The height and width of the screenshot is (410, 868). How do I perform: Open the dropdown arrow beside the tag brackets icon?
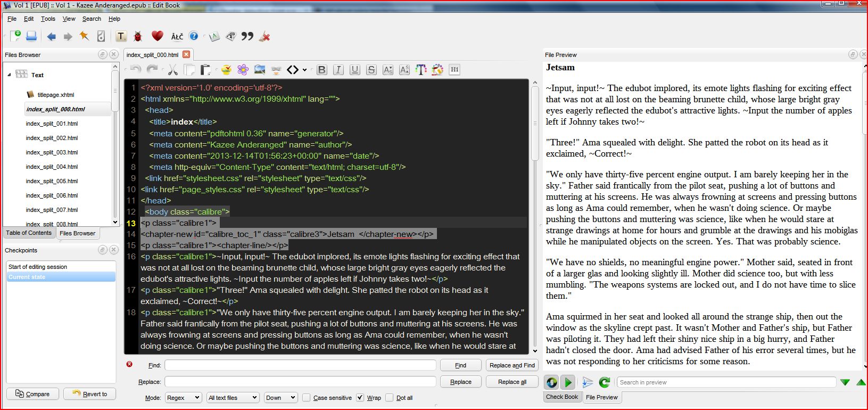[304, 70]
